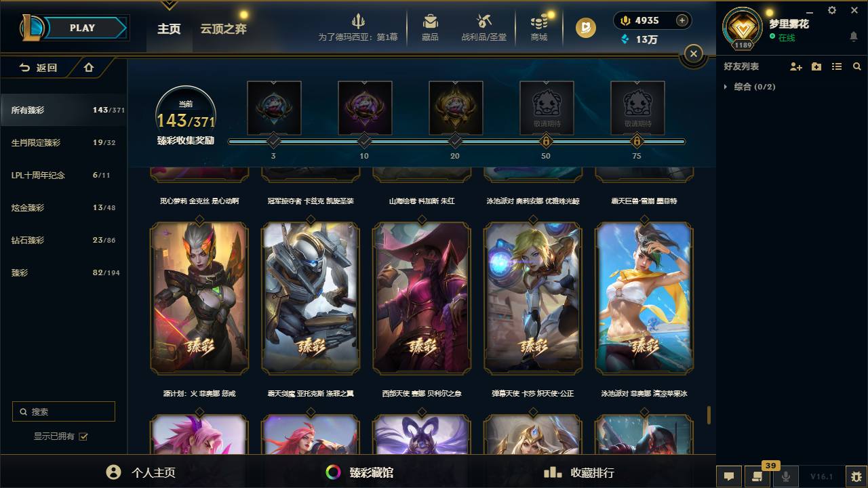Click the plus icon beside 4935 currency

682,20
